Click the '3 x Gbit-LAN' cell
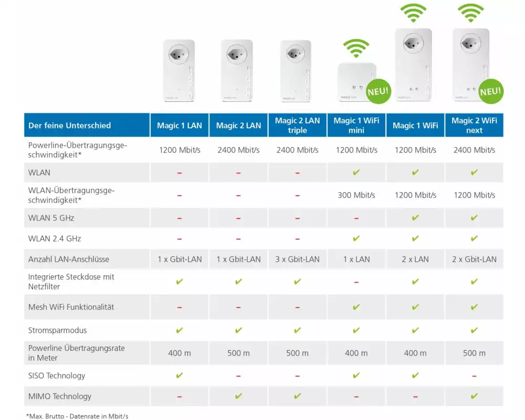The height and width of the screenshot is (420, 525). click(297, 259)
